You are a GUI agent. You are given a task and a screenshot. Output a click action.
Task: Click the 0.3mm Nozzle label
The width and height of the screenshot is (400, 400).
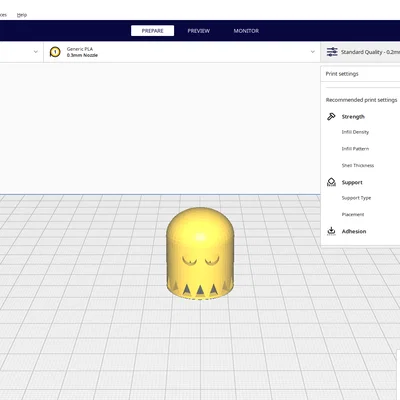click(x=82, y=55)
